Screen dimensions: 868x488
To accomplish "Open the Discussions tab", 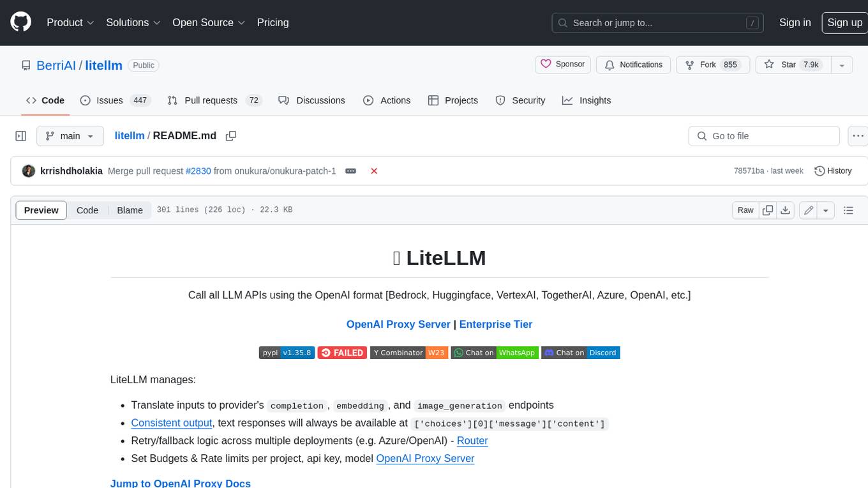I will click(x=311, y=100).
